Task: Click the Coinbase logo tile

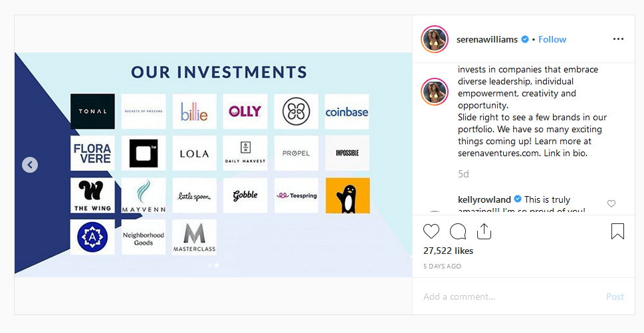Action: point(346,112)
